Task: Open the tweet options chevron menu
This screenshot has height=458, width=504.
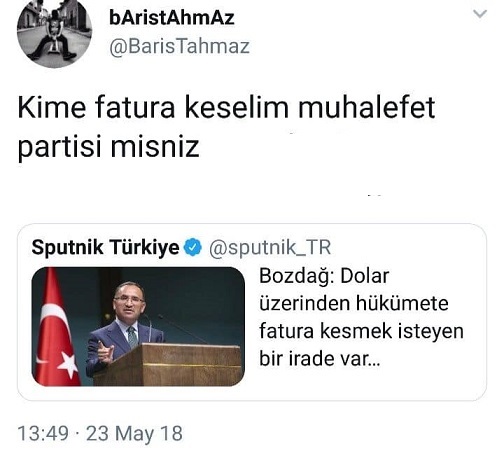Action: pos(480,14)
